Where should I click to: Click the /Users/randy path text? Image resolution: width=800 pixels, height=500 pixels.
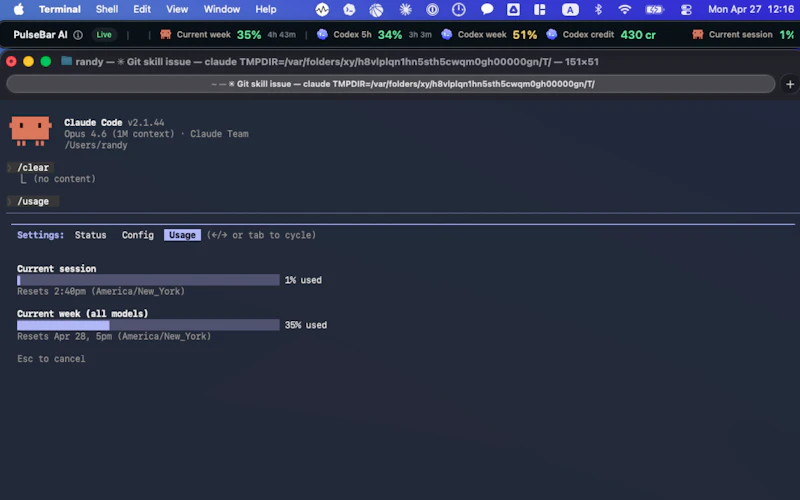(x=95, y=145)
